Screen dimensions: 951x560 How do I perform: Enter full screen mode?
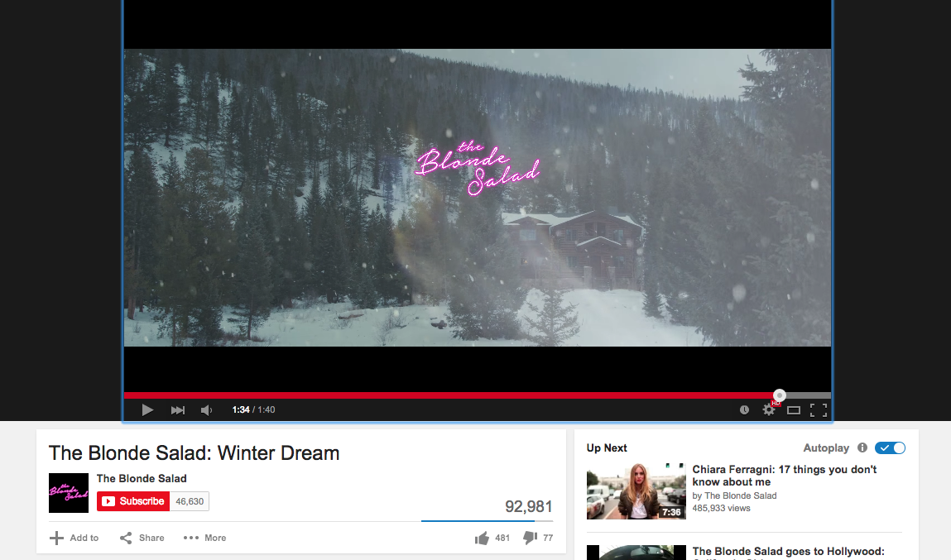(x=819, y=410)
